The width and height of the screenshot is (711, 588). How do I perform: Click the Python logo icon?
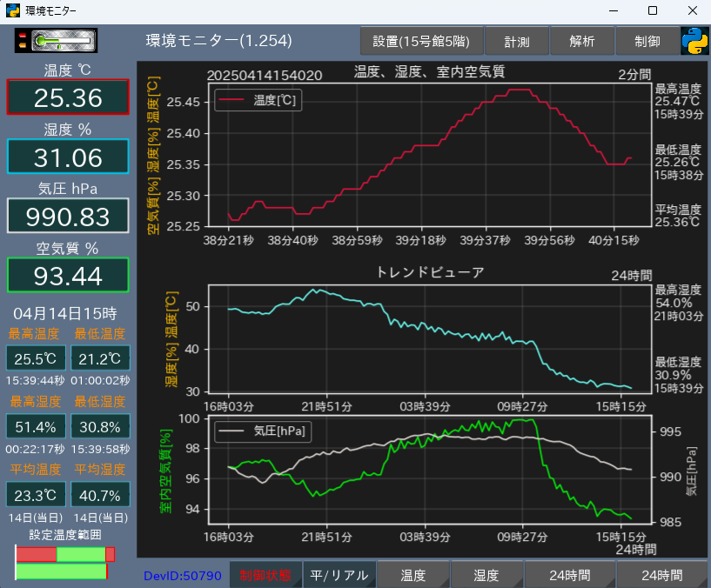pyautogui.click(x=694, y=41)
